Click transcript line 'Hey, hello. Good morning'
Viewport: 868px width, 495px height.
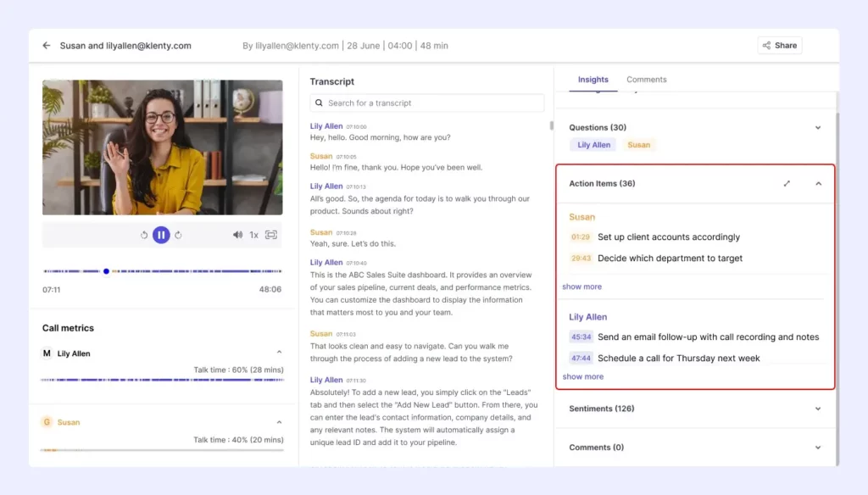point(380,137)
